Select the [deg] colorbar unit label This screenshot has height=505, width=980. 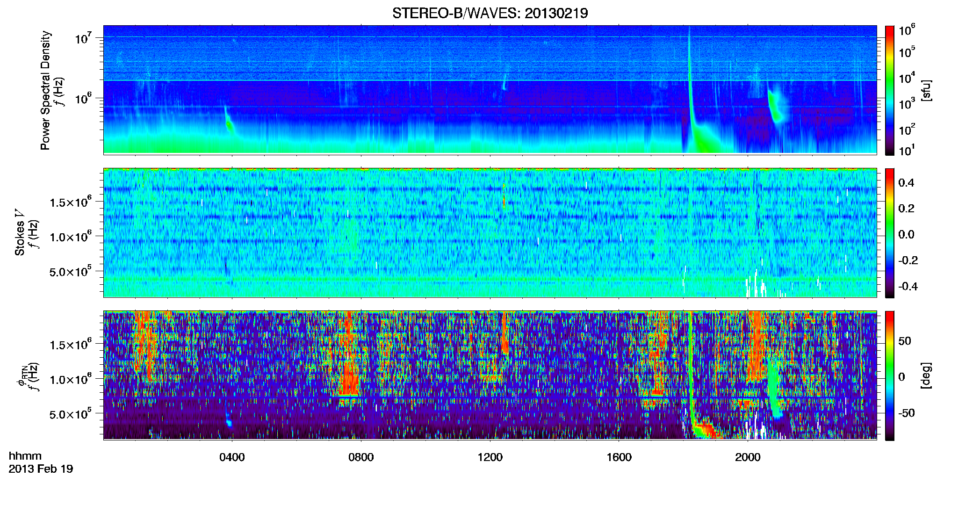[926, 375]
